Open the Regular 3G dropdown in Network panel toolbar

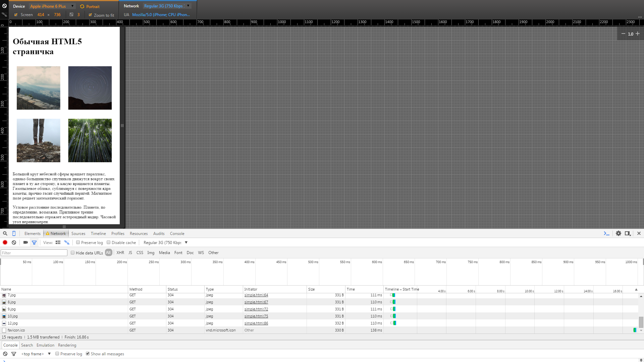165,243
